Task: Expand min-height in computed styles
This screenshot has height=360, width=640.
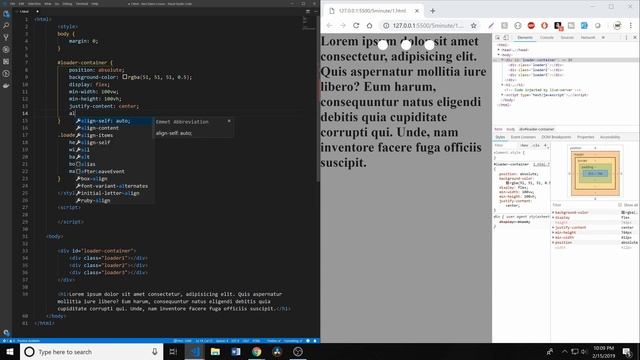Action: [553, 232]
